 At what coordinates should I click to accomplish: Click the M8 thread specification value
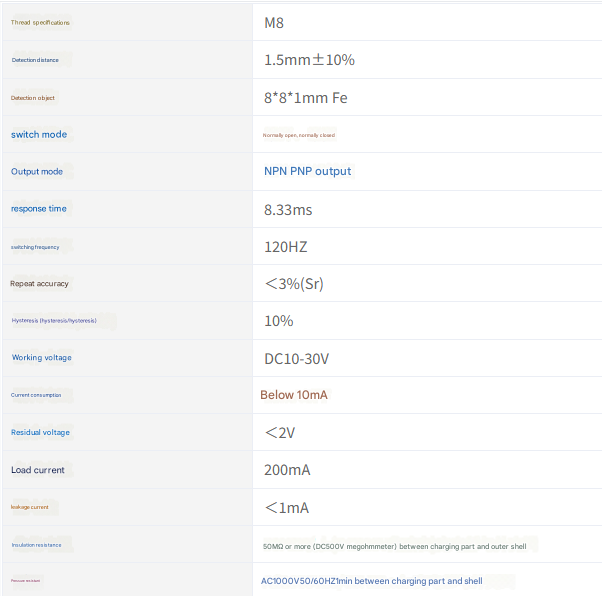click(x=274, y=22)
